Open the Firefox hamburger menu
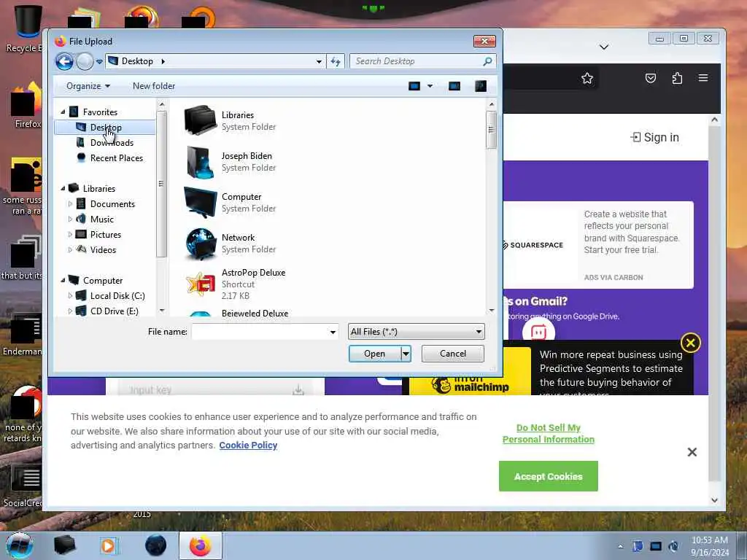The width and height of the screenshot is (747, 560). [x=703, y=77]
